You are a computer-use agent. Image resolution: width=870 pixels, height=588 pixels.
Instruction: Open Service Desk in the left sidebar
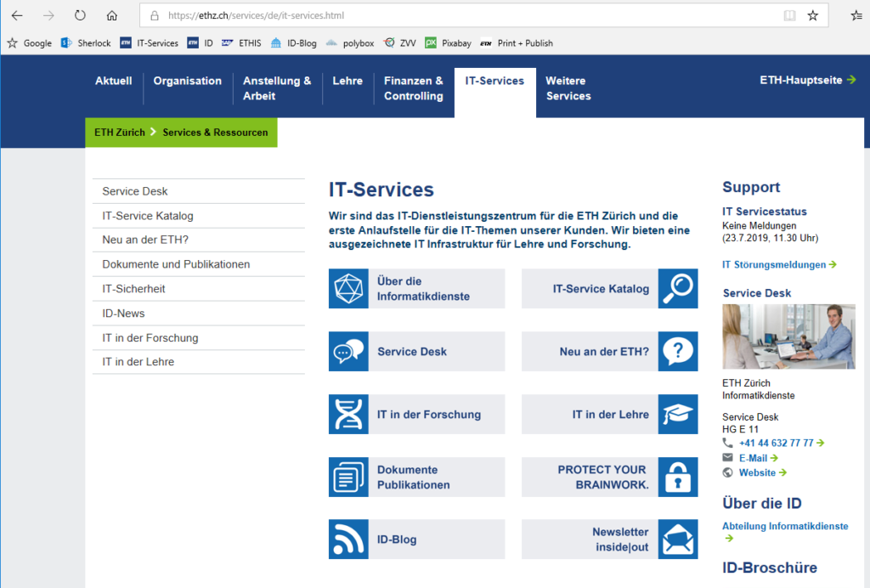[x=199, y=191]
